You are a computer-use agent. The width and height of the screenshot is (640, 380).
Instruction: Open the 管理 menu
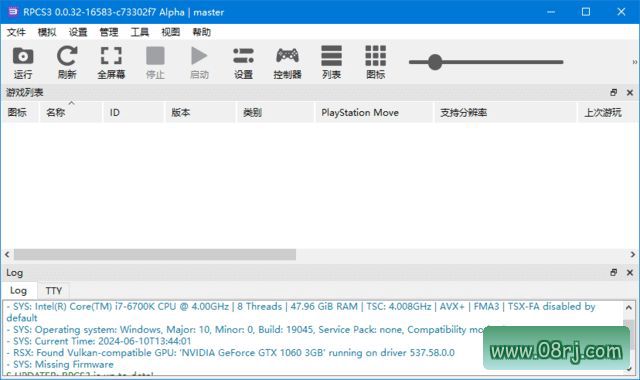[109, 32]
